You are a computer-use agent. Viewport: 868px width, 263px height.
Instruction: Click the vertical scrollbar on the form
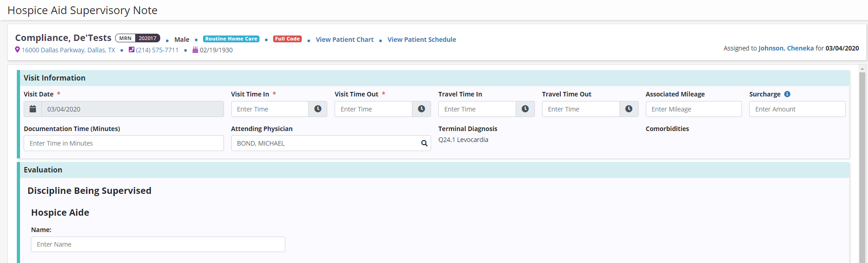point(862,164)
